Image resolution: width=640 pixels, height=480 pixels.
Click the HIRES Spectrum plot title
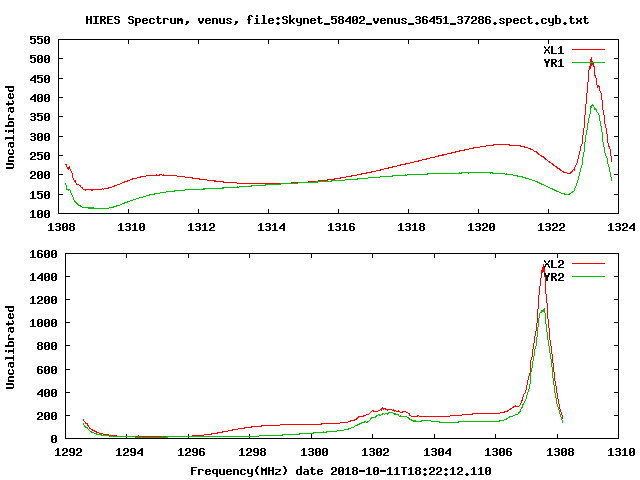pos(337,20)
